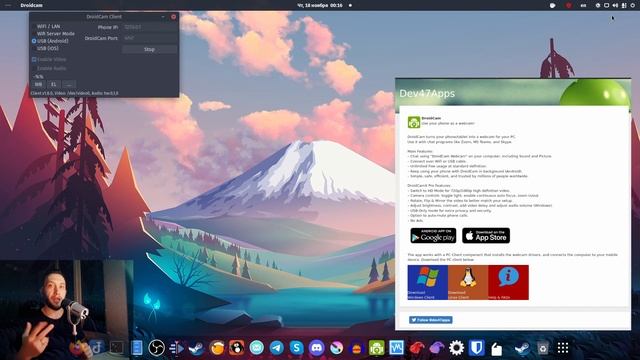Viewport: 640px width, 360px height.
Task: Open the red bird icon in dock
Action: coord(416,348)
